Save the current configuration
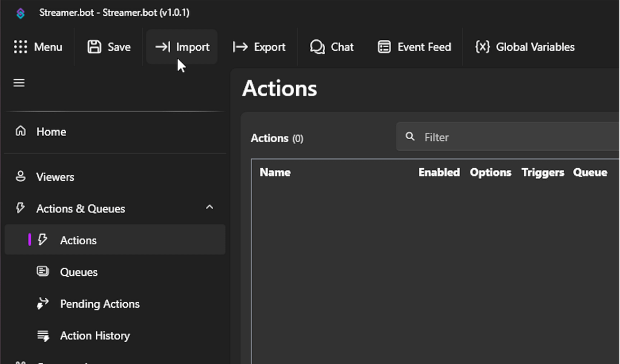 coord(109,47)
